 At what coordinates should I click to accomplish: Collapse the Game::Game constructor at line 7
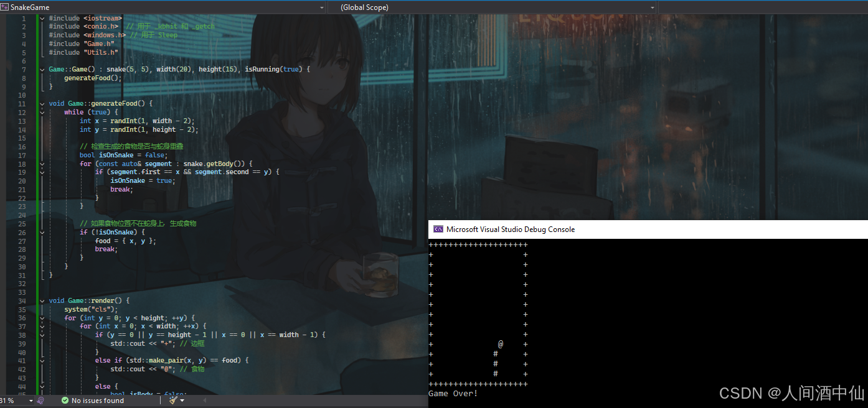(42, 69)
